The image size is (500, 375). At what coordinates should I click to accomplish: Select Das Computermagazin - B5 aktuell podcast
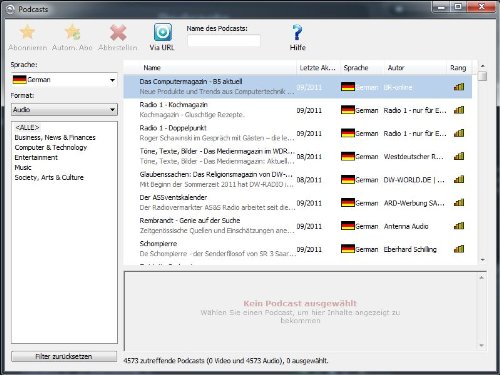tap(191, 81)
